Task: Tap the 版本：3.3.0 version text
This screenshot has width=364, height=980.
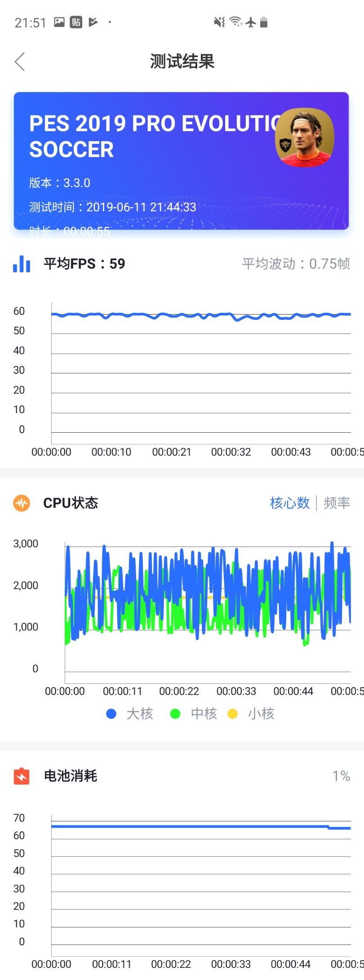Action: click(x=60, y=183)
